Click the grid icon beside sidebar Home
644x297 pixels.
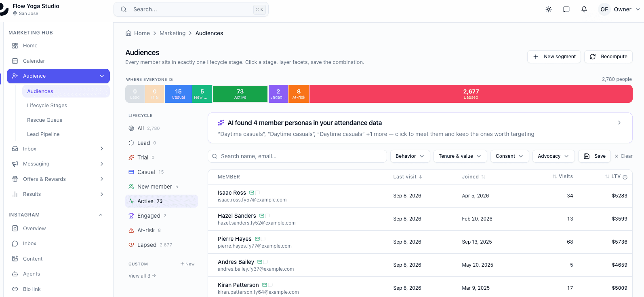pos(15,46)
